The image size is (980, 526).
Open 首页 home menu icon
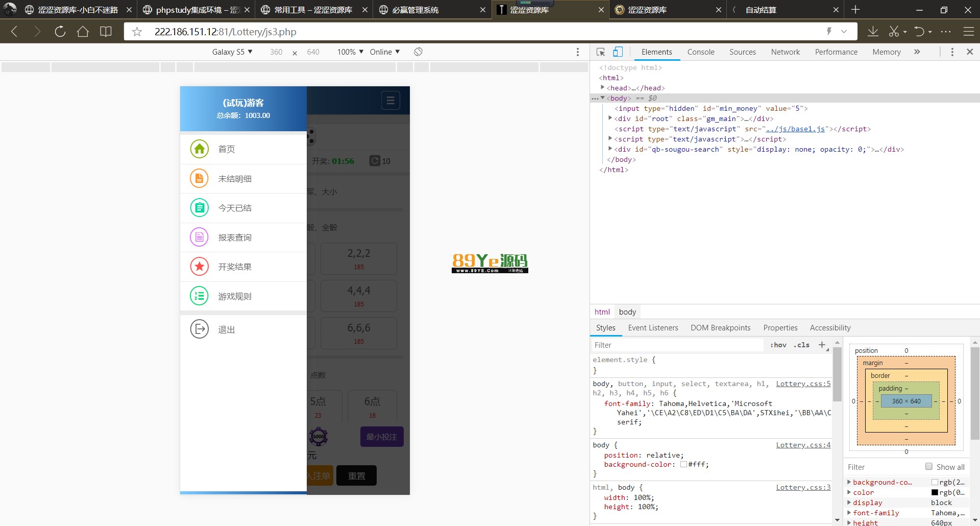click(x=200, y=149)
